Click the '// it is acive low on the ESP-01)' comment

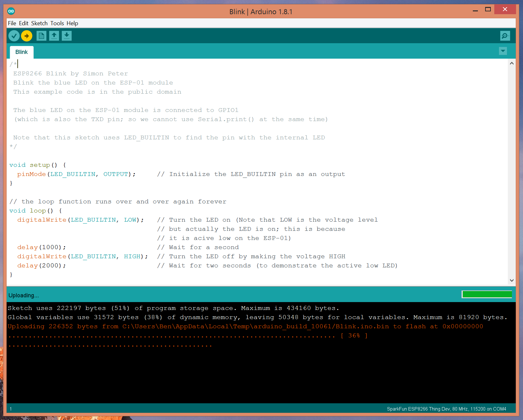(x=224, y=238)
